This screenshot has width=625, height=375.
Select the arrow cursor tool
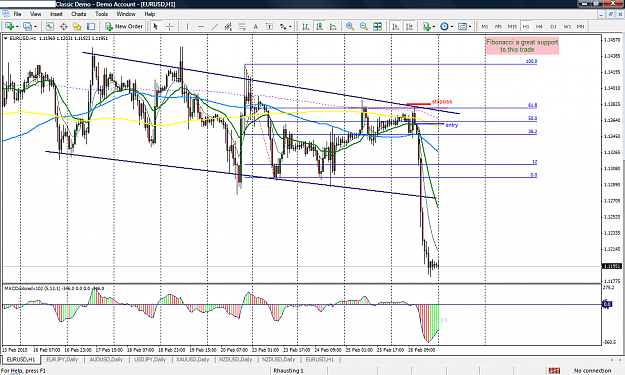156,26
